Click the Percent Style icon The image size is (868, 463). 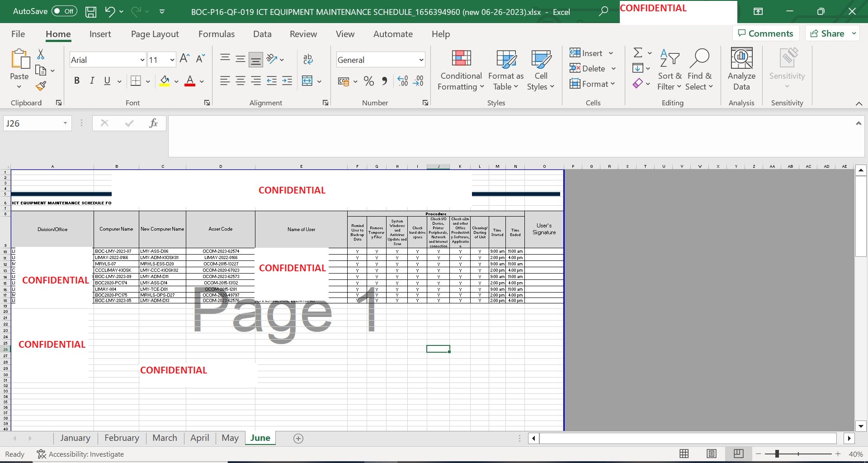click(369, 81)
